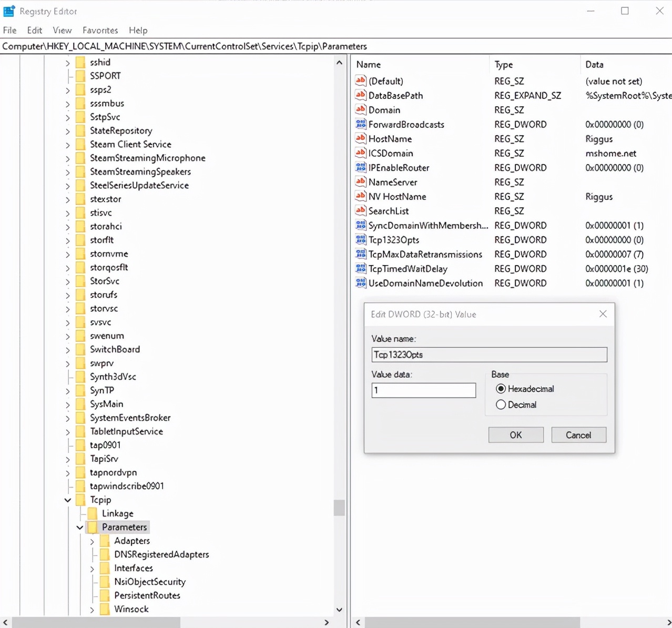The width and height of the screenshot is (672, 628).
Task: Click OK in the Edit DWORD dialog
Action: (515, 435)
